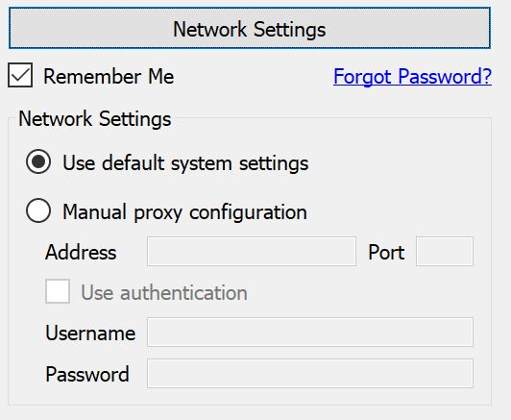Screen dimensions: 511x420
Task: Click the word Forgot in the password link
Action: coord(362,77)
